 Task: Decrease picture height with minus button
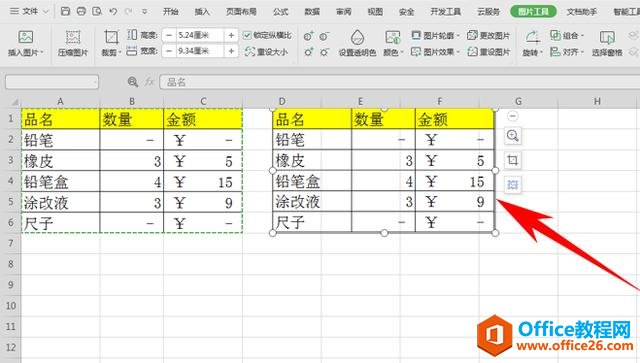(169, 36)
